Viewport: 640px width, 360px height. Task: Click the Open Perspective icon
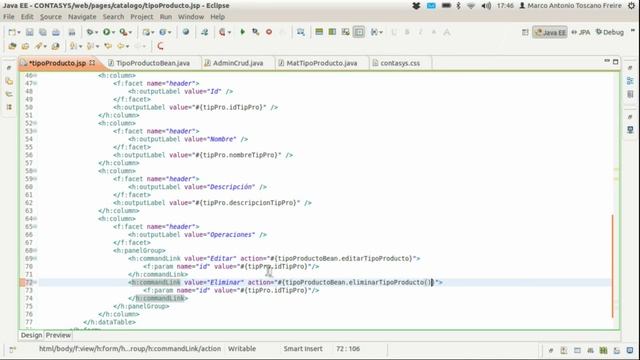[525, 32]
